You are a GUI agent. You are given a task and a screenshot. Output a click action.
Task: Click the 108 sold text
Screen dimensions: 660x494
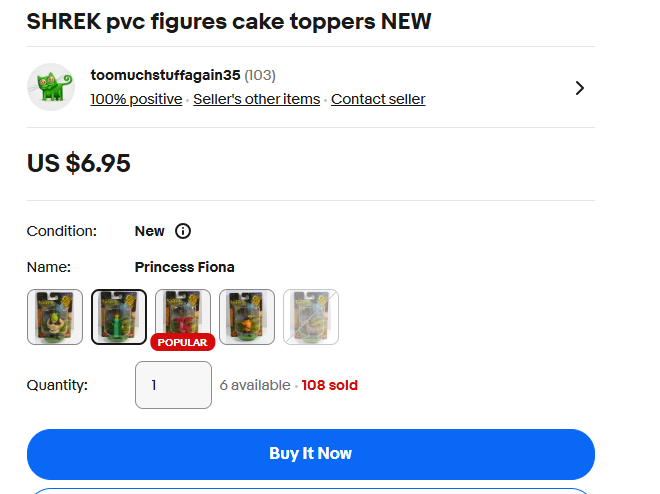tap(330, 385)
